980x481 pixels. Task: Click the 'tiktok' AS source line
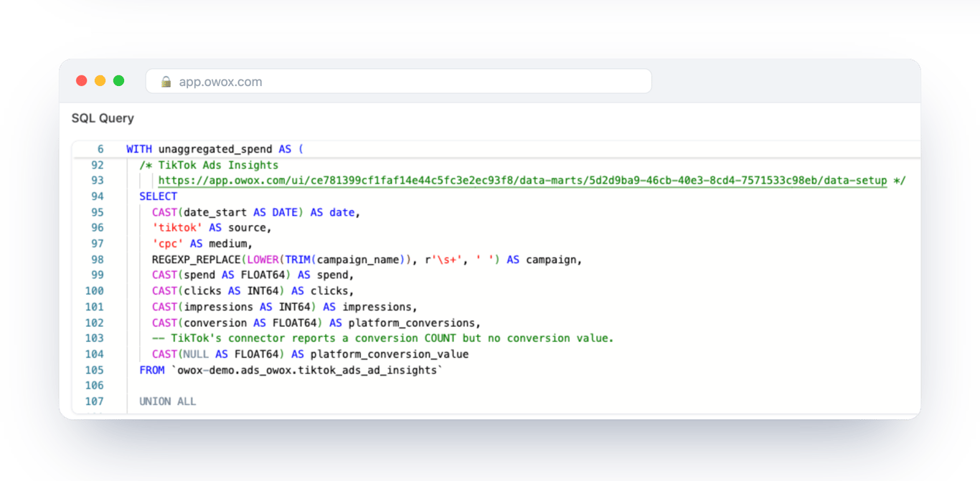(212, 228)
